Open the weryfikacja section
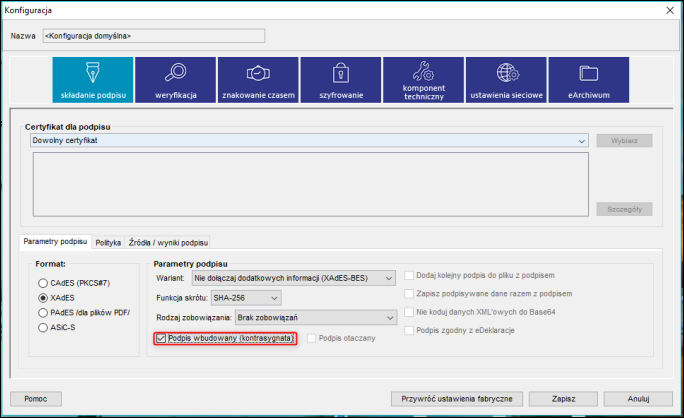Image resolution: width=684 pixels, height=418 pixels. pyautogui.click(x=175, y=80)
